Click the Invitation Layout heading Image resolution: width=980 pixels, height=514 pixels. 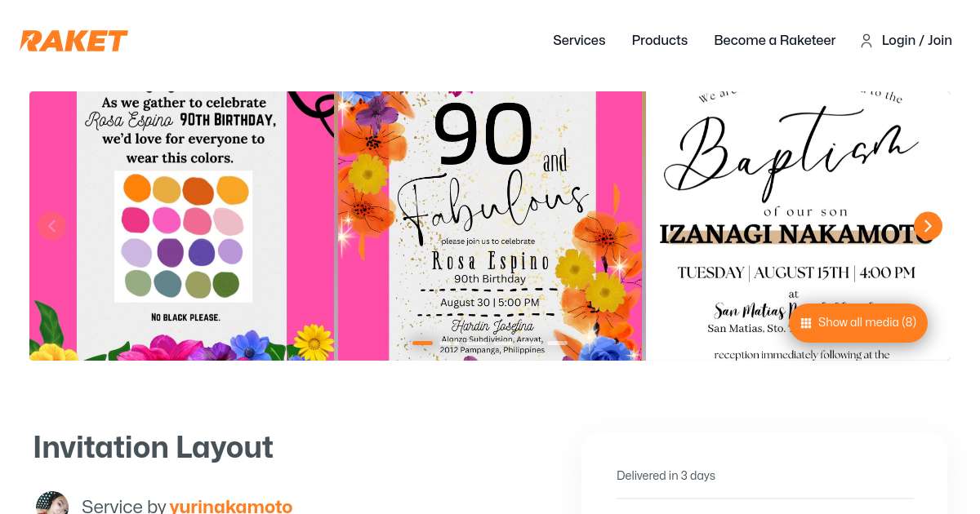(x=153, y=448)
